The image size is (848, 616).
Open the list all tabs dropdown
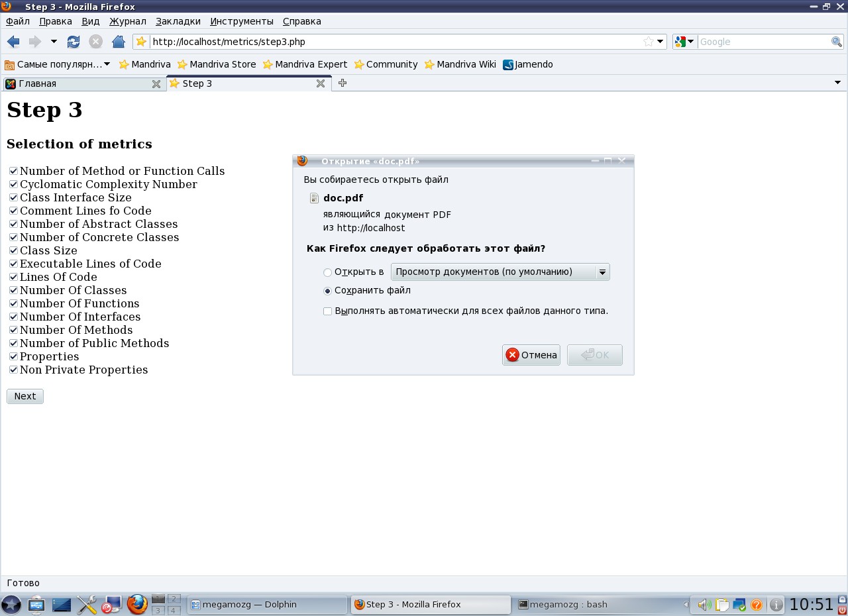pyautogui.click(x=837, y=83)
